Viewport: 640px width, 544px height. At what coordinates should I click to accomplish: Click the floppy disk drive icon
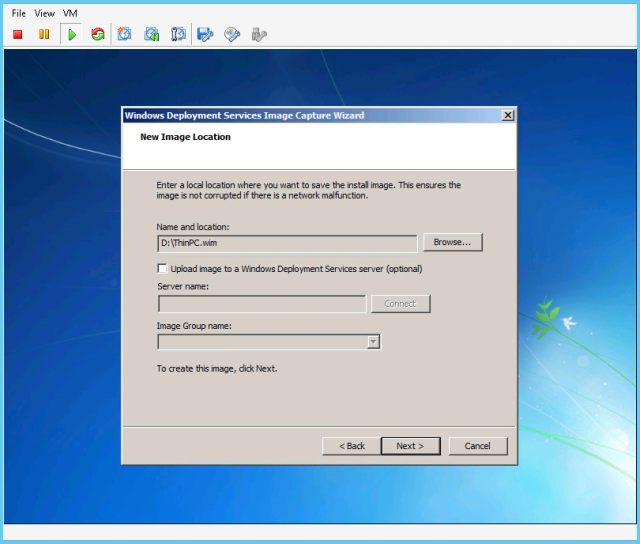pos(205,34)
